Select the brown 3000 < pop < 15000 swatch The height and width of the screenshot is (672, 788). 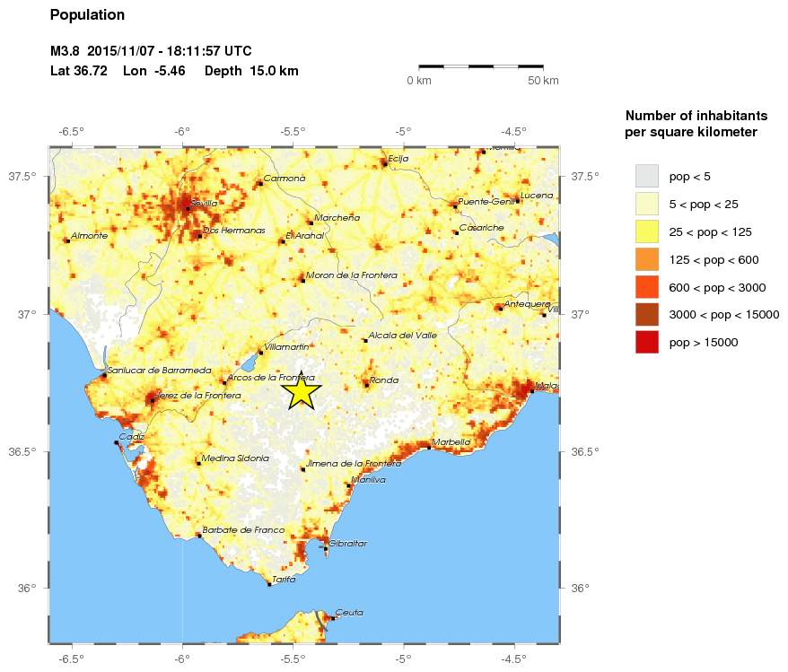(647, 314)
